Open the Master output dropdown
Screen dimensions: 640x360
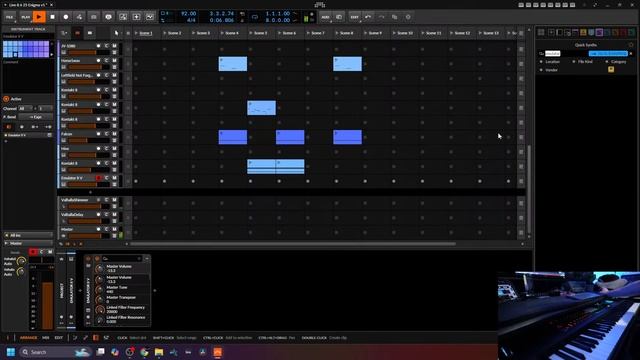(28, 243)
